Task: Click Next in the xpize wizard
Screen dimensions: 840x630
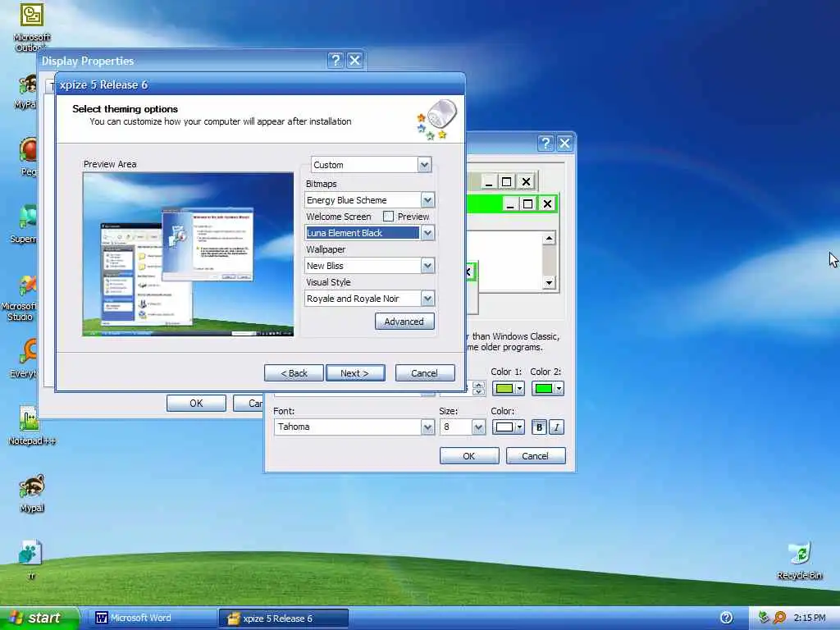Action: click(x=355, y=373)
